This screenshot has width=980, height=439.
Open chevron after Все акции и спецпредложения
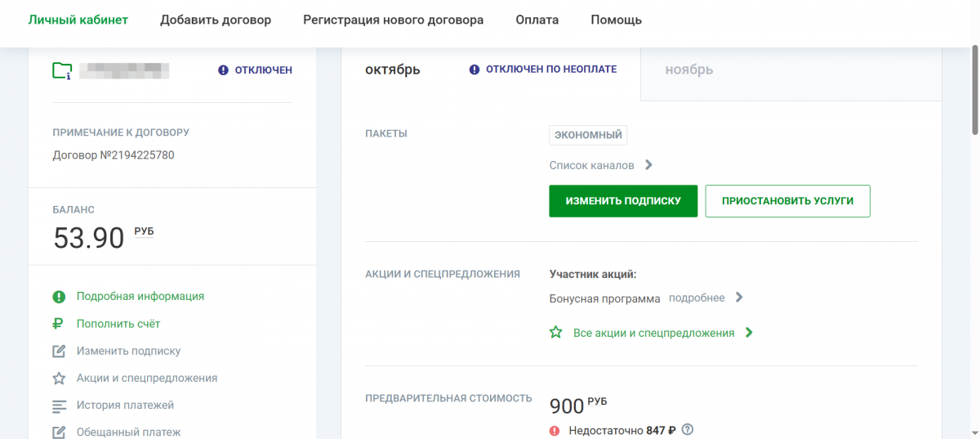(x=749, y=333)
